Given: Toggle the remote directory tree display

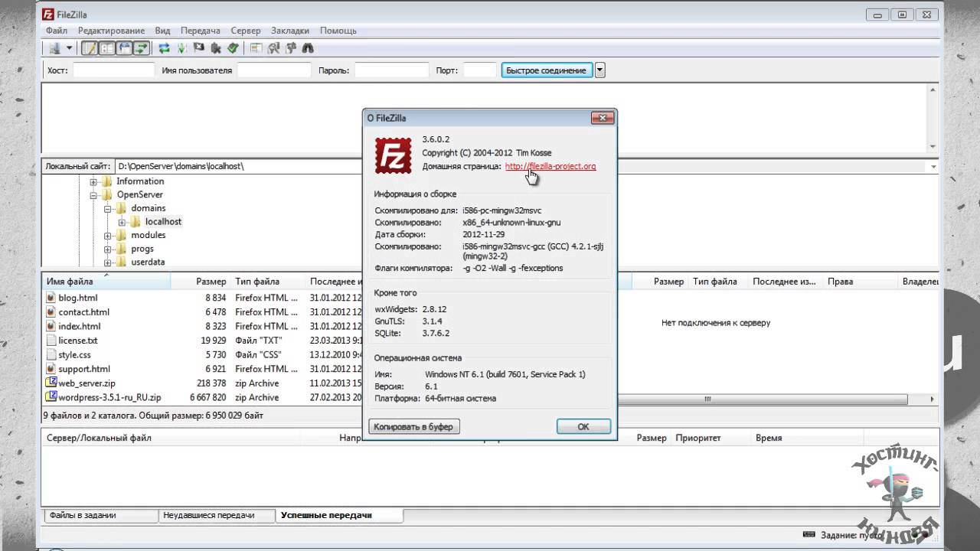Looking at the screenshot, I should 124,48.
